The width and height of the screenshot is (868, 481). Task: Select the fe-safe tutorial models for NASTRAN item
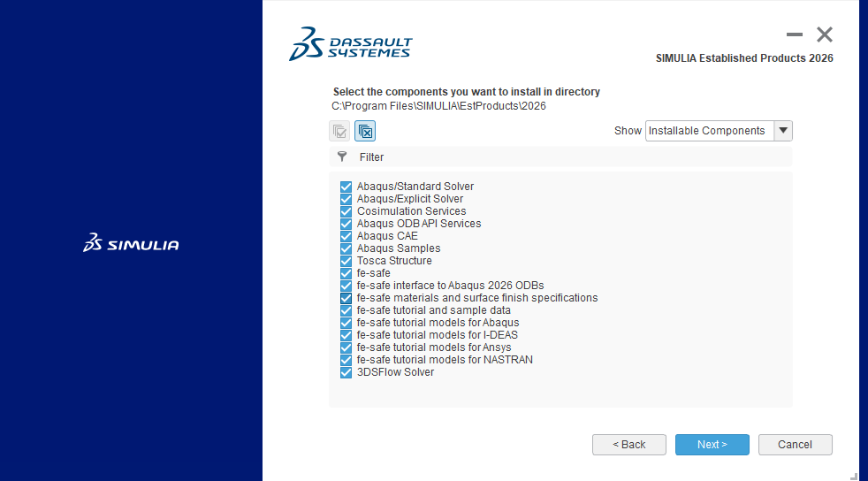click(445, 360)
